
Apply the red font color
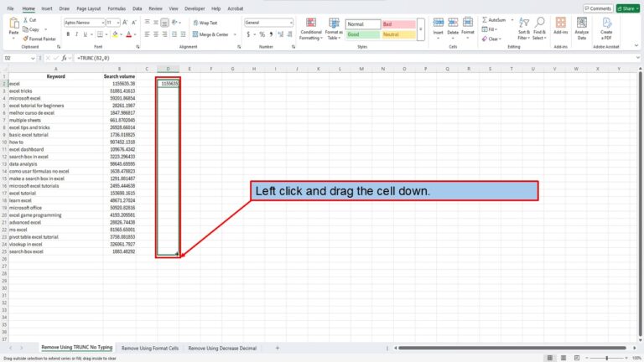point(128,34)
